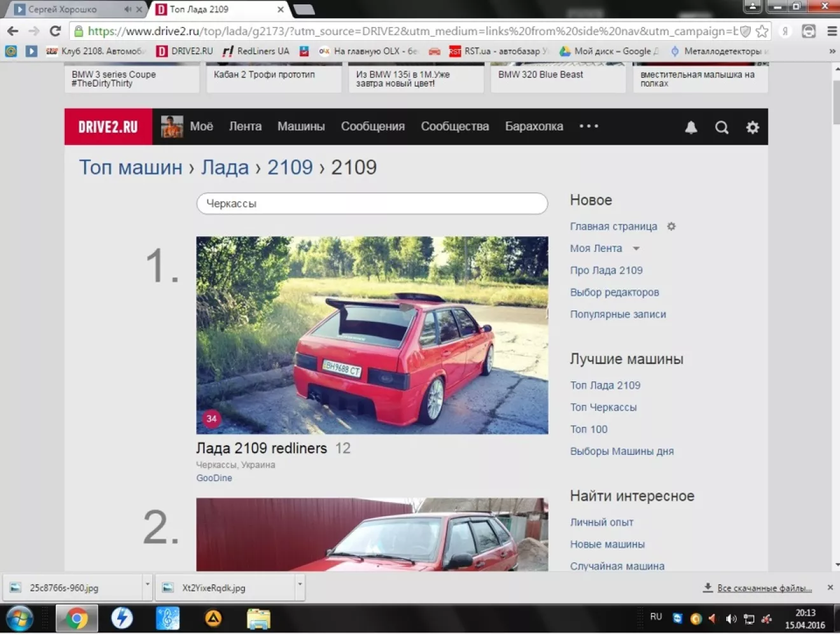Open the Про Лада 2109 sidebar link

(x=606, y=270)
